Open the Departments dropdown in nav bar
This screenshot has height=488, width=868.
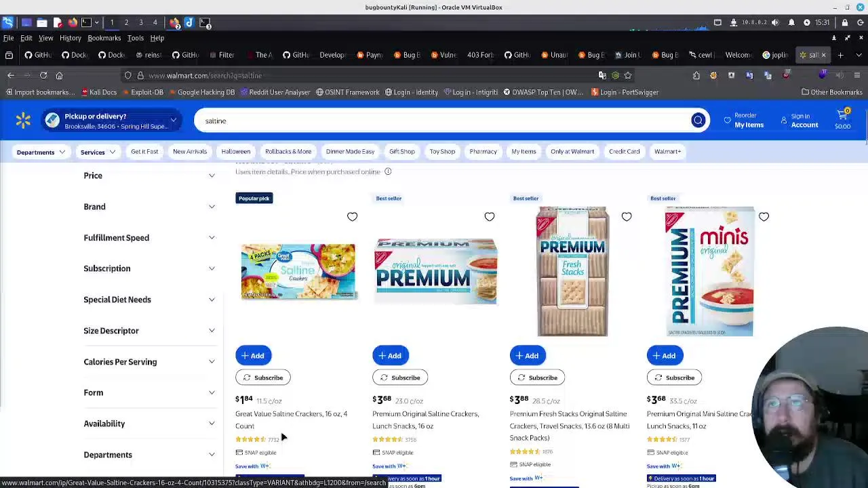[41, 152]
